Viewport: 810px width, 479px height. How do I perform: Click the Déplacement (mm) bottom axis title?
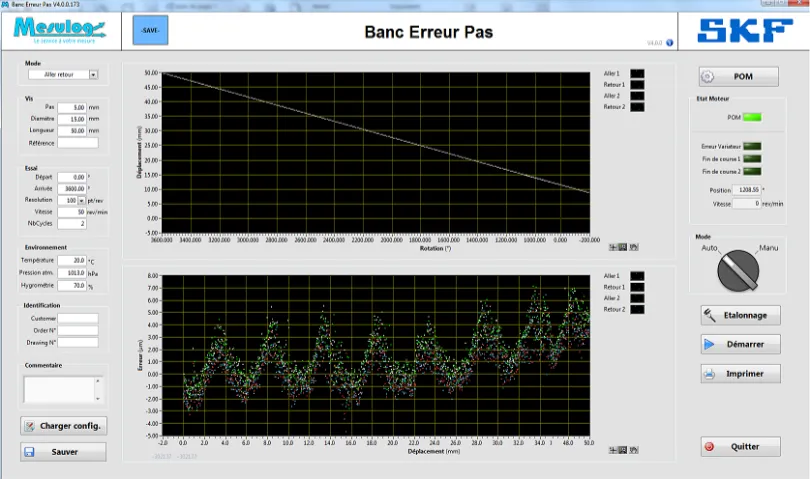434,452
